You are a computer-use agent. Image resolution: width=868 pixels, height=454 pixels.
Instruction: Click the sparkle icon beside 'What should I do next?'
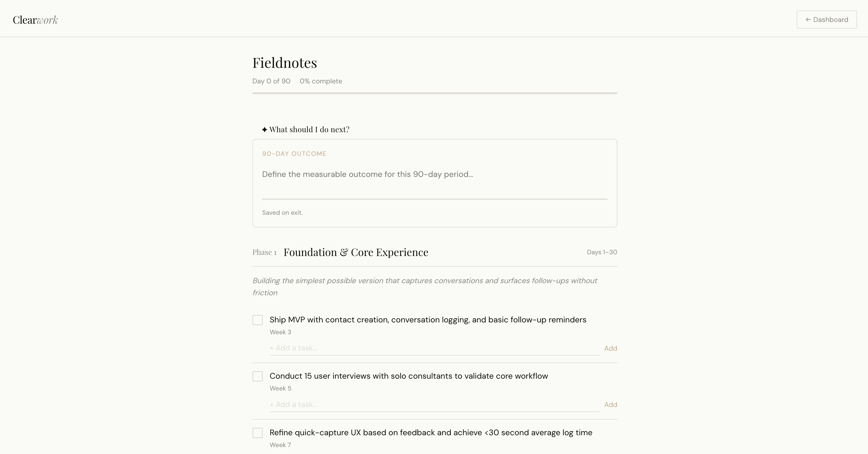coord(265,130)
